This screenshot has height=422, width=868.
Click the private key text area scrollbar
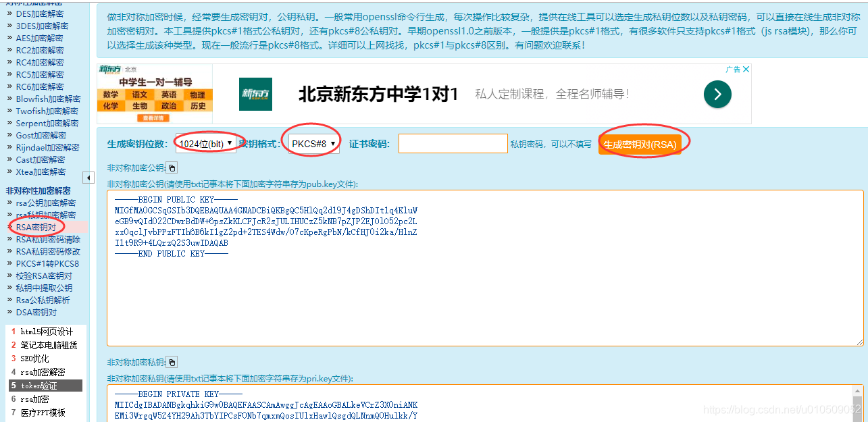(x=858, y=403)
